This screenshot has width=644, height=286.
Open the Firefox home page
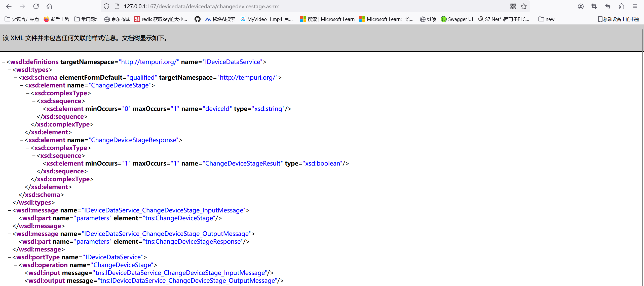pos(49,6)
